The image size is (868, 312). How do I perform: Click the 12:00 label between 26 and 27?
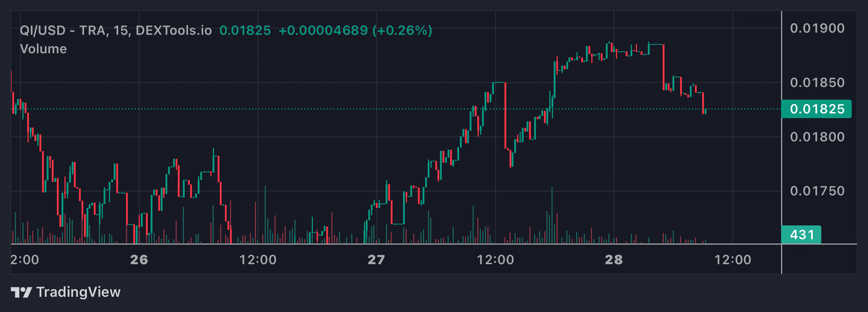258,260
